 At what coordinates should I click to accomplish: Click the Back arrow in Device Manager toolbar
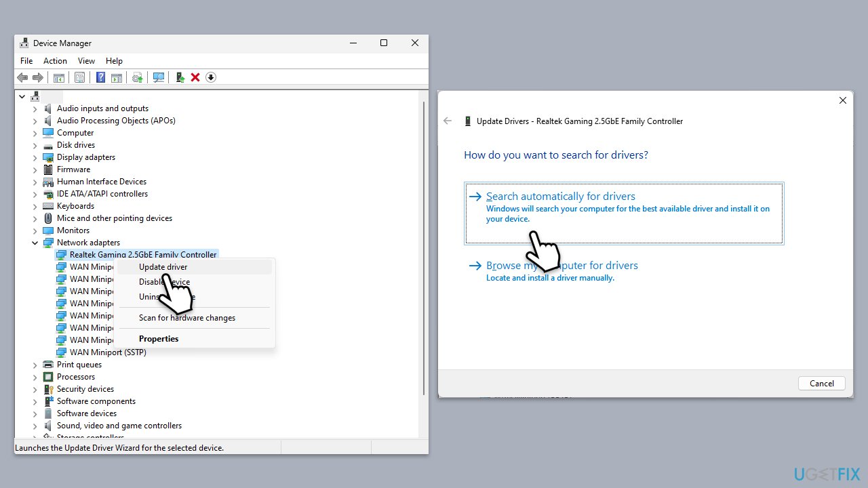point(22,77)
